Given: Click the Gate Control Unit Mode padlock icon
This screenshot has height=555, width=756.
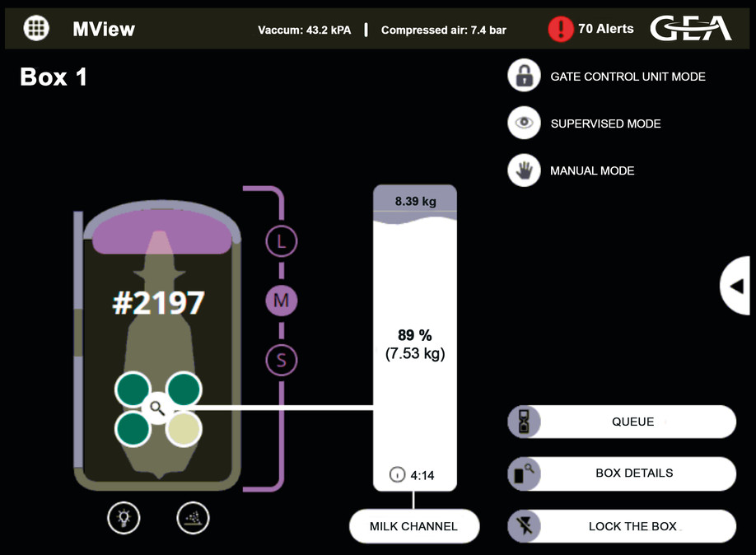Looking at the screenshot, I should 524,76.
